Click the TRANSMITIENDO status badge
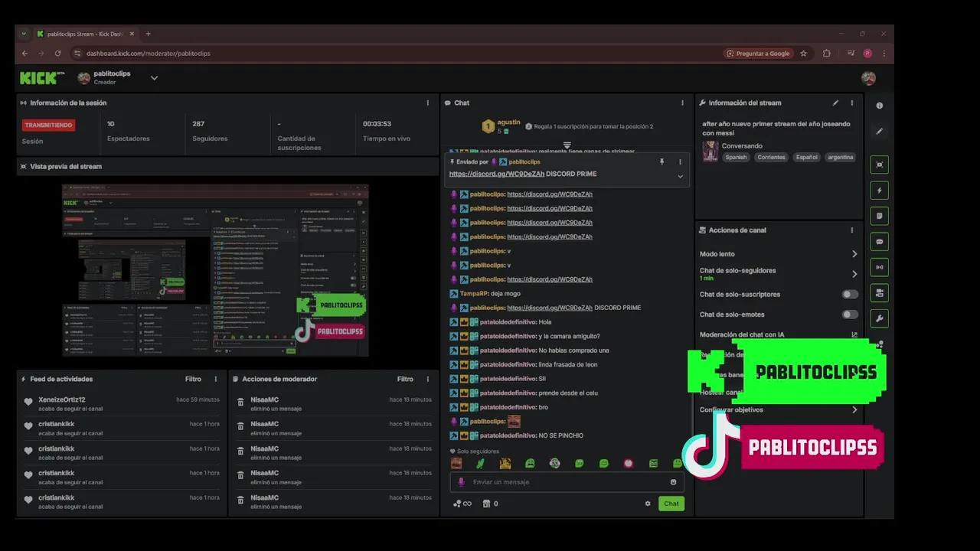The image size is (980, 551). pos(48,125)
